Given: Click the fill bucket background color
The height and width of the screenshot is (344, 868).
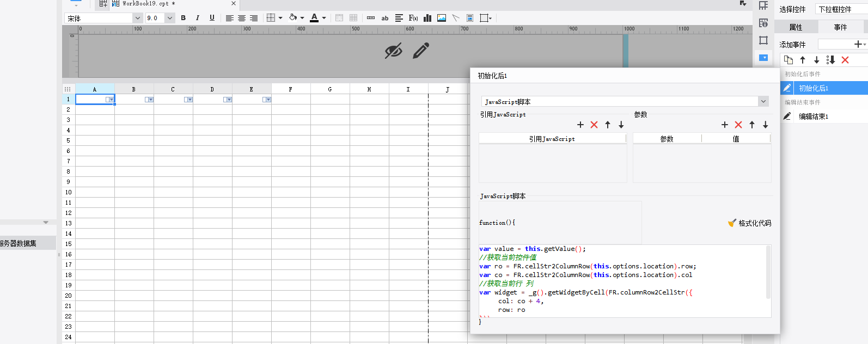Looking at the screenshot, I should click(x=293, y=18).
